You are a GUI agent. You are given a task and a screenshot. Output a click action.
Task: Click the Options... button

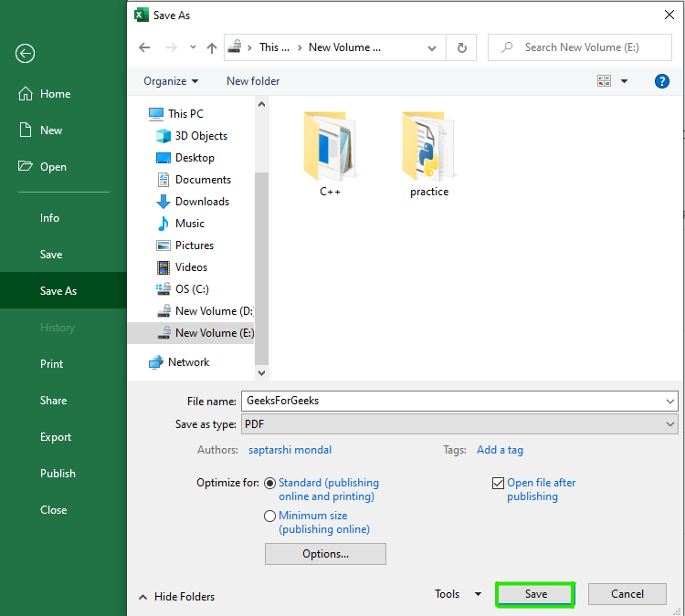[325, 554]
